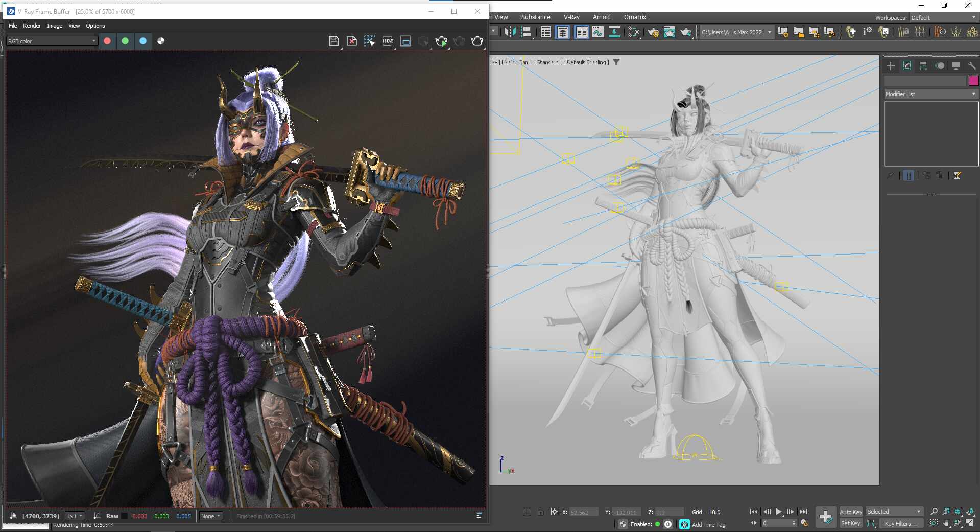The image size is (980, 532).
Task: Go to the end frame
Action: pos(803,512)
